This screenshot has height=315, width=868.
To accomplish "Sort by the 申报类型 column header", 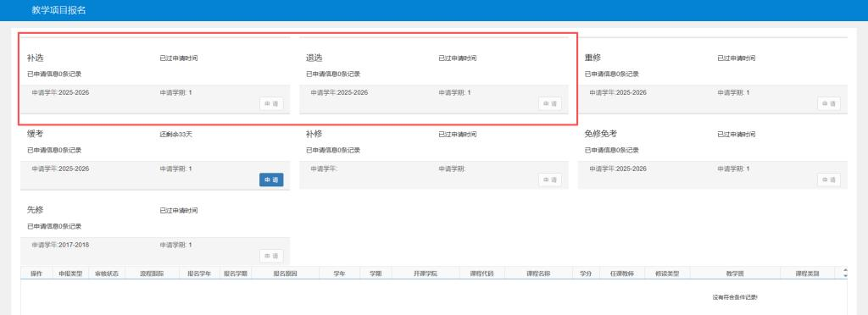I will click(x=70, y=273).
